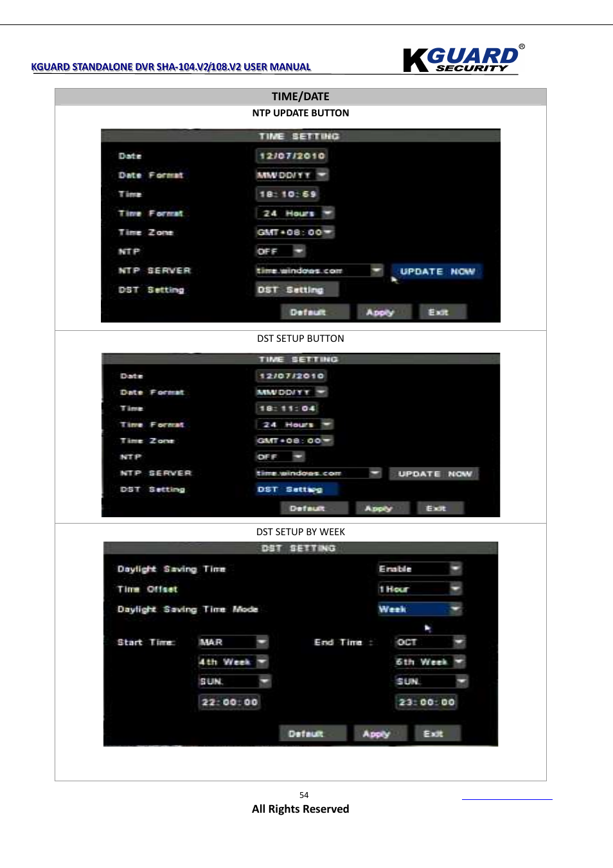
Task: Open the DST Setting button
Action: pyautogui.click(x=297, y=289)
